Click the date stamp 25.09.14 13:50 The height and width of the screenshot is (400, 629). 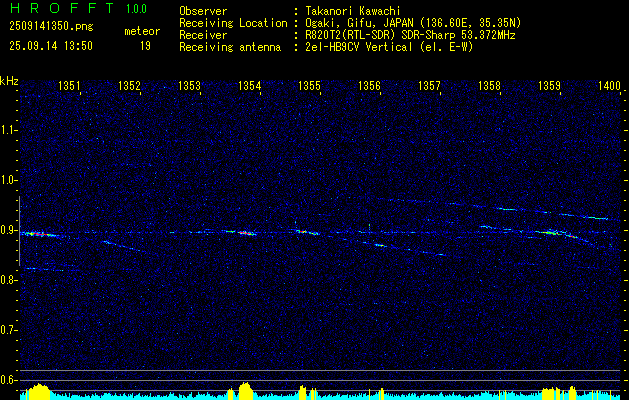(x=51, y=46)
